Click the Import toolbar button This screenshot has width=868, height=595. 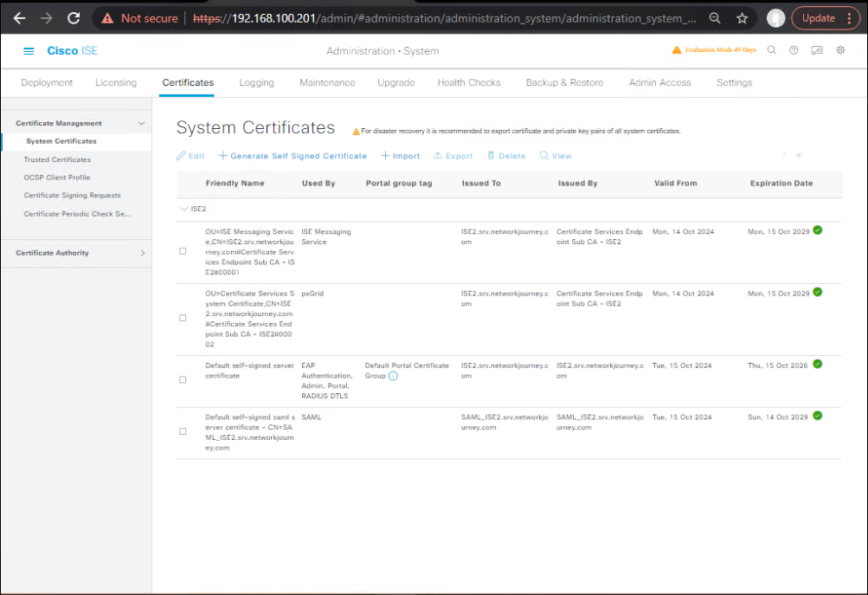pos(400,156)
